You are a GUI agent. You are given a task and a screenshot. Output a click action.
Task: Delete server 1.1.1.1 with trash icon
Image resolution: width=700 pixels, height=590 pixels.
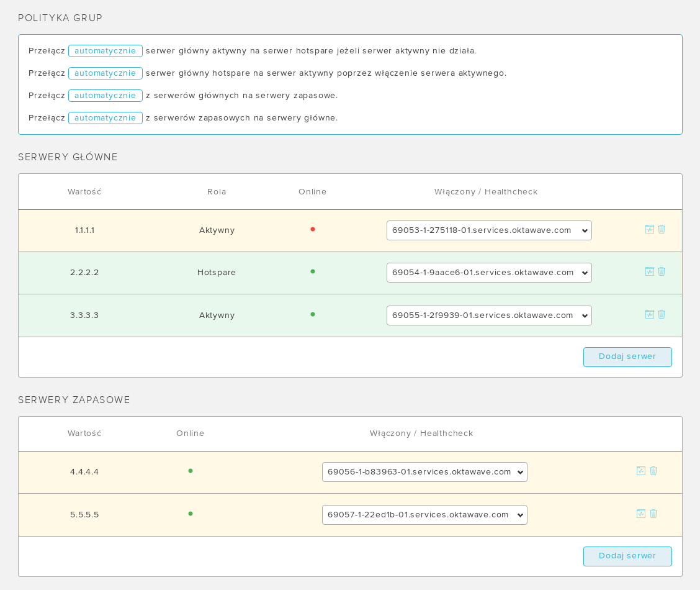662,229
